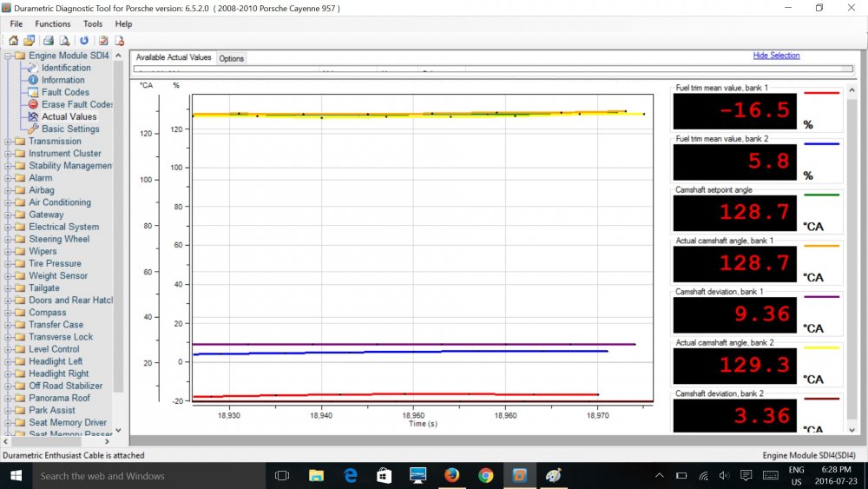Viewport: 868px width, 489px height.
Task: Expand the Air Conditioning module node
Action: (8, 202)
